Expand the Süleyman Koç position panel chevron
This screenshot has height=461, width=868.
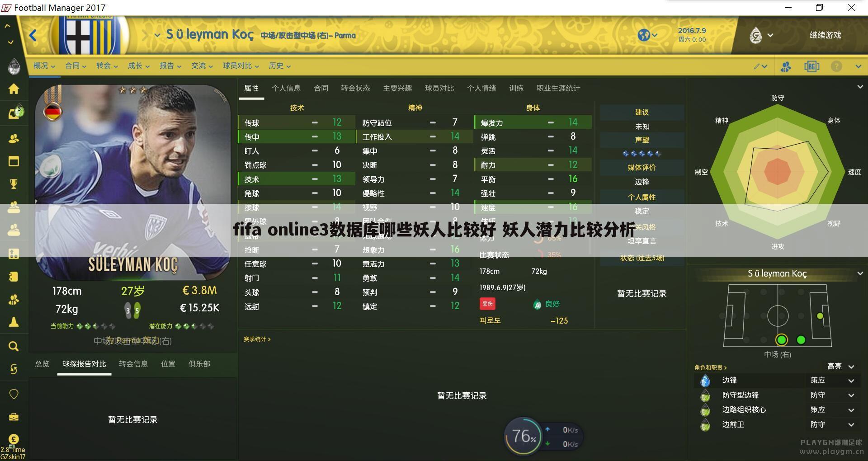(x=860, y=273)
